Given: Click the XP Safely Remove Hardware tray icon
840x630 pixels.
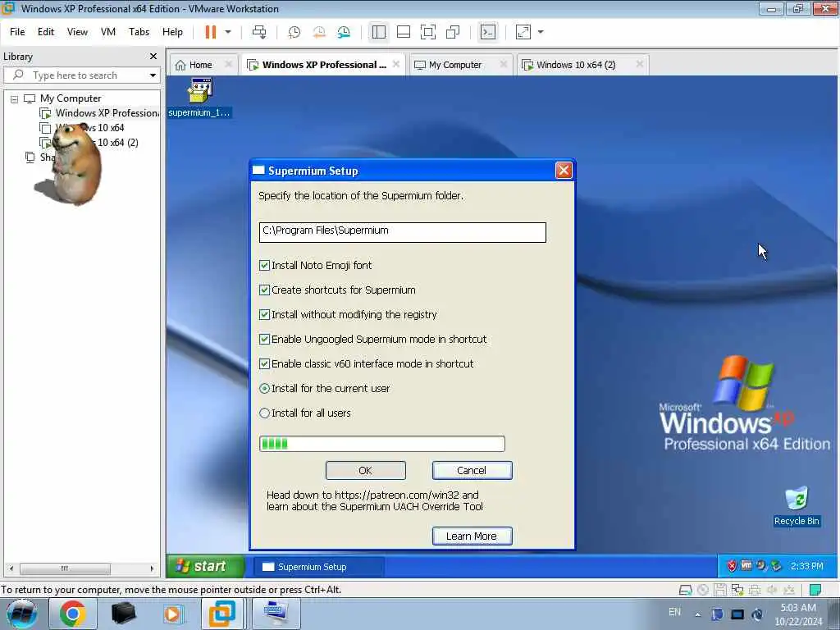Looking at the screenshot, I should 776,566.
